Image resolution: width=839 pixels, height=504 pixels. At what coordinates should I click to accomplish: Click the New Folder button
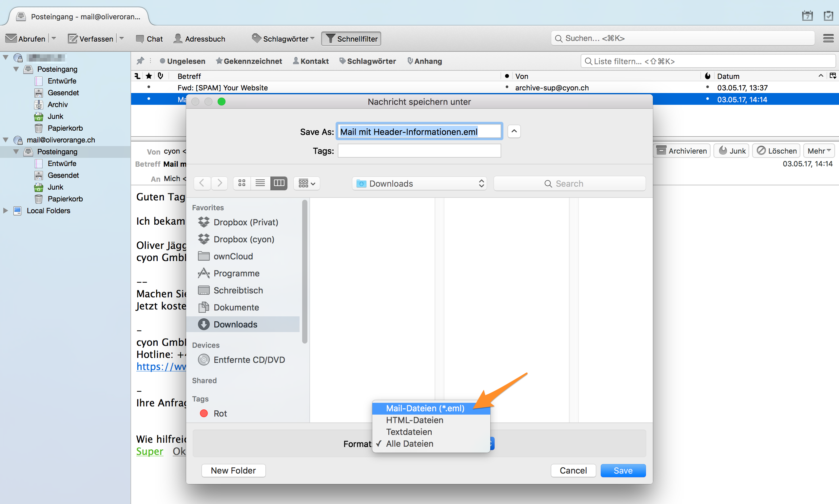coord(233,470)
